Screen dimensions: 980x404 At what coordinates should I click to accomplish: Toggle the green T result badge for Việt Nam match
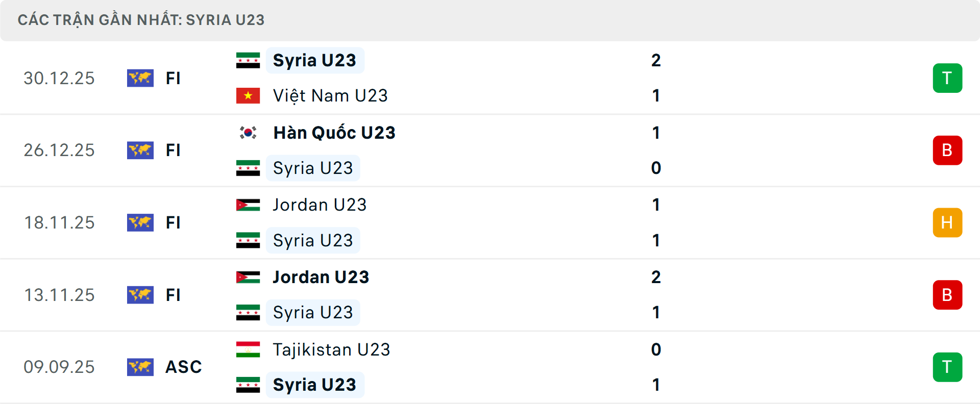click(948, 78)
